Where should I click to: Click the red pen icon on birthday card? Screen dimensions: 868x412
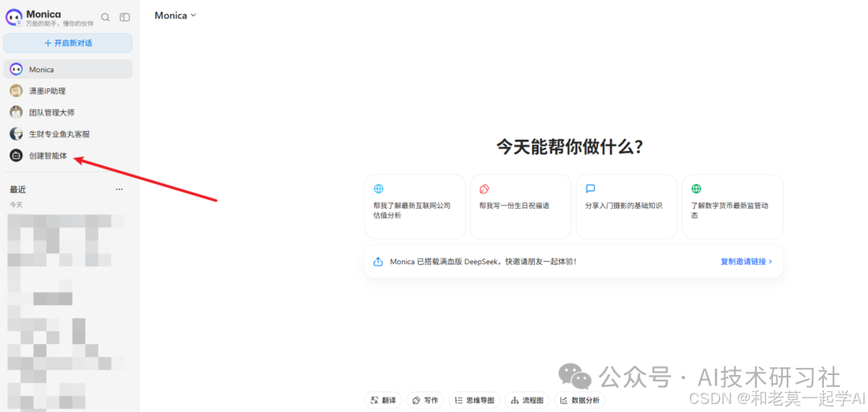(x=485, y=189)
